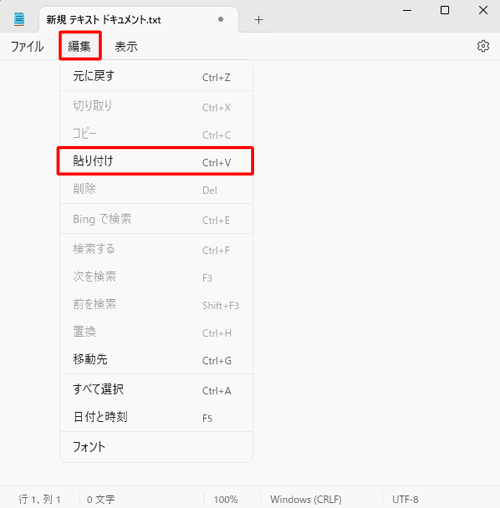This screenshot has height=508, width=500.
Task: Open the ファイル menu
Action: (27, 46)
